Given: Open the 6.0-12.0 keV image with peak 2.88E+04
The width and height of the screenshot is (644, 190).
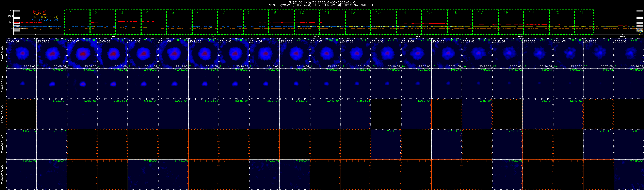Looking at the screenshot, I should click(355, 84).
